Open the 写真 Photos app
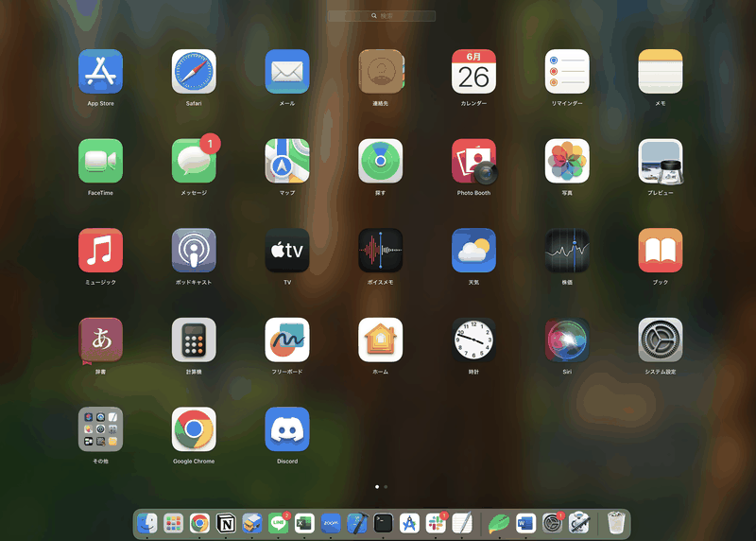Screen dimensions: 756x541 567,161
